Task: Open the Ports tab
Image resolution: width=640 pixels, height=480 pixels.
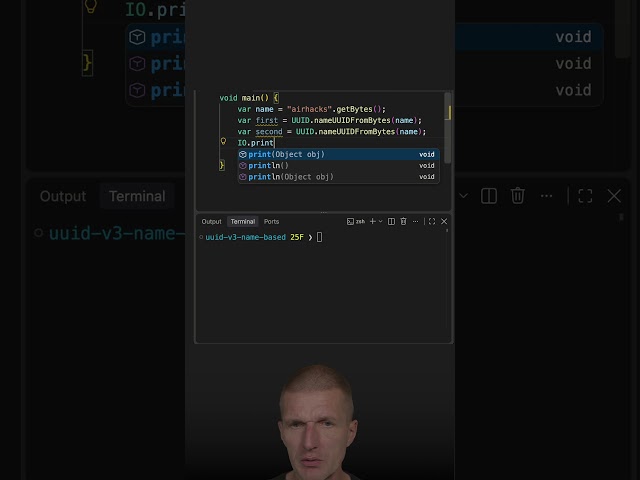Action: coord(271,222)
